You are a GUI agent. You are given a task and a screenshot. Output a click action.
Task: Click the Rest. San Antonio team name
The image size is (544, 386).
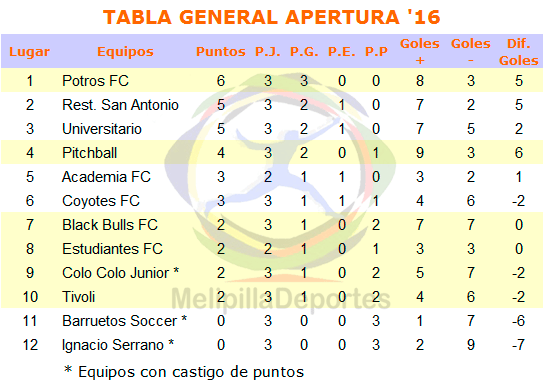click(120, 105)
